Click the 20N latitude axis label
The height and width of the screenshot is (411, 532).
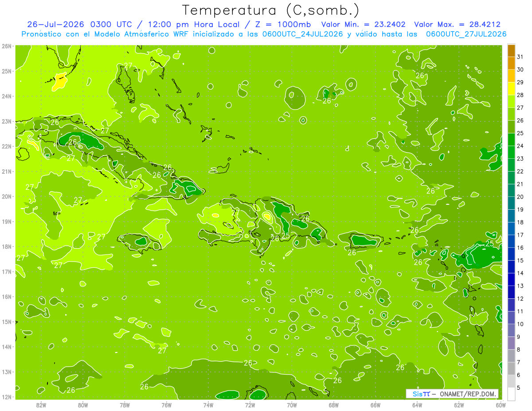(x=7, y=196)
